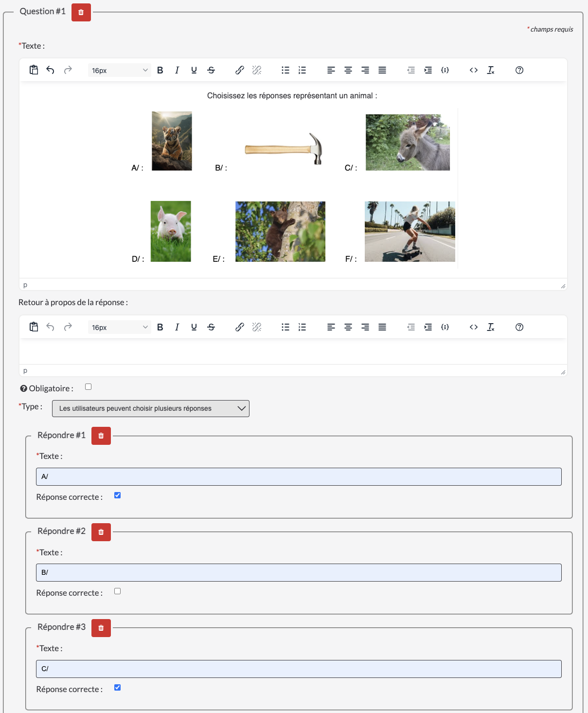Tick the Obligatoire checkbox
Image resolution: width=588 pixels, height=713 pixels.
(88, 387)
